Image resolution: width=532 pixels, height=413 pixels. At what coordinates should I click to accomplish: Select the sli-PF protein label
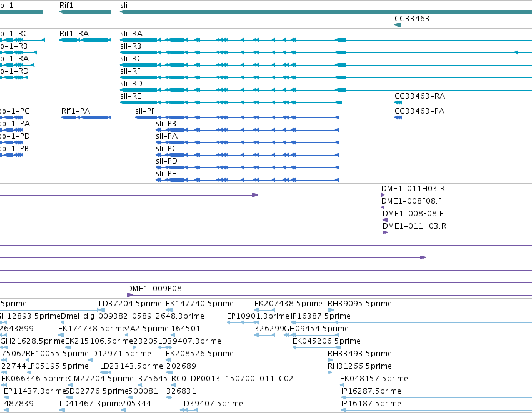[145, 111]
